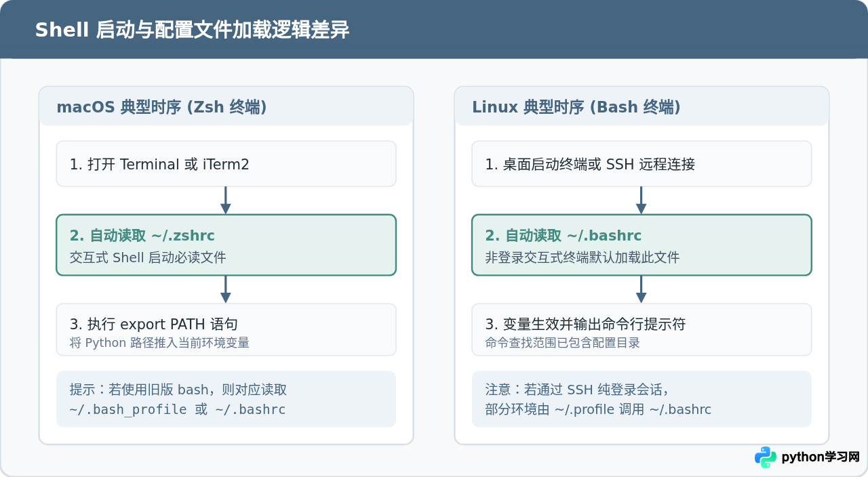Viewport: 868px width, 477px height.
Task: Click the title "Shell 启动与配置文件加载逻辑差异"
Action: [192, 30]
